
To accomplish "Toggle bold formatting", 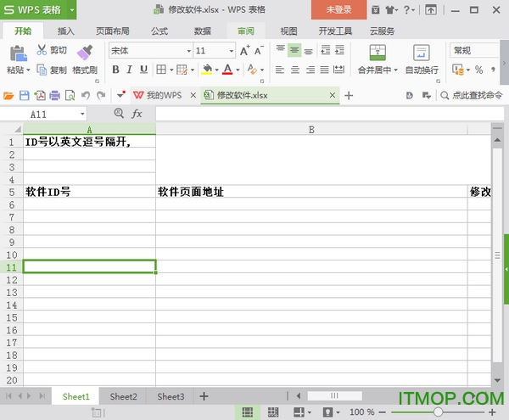I will pyautogui.click(x=115, y=69).
